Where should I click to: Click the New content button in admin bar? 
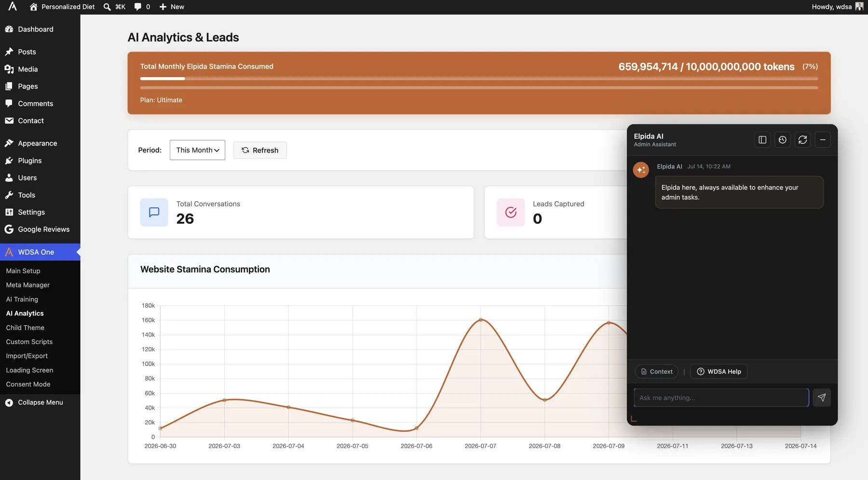pos(172,7)
